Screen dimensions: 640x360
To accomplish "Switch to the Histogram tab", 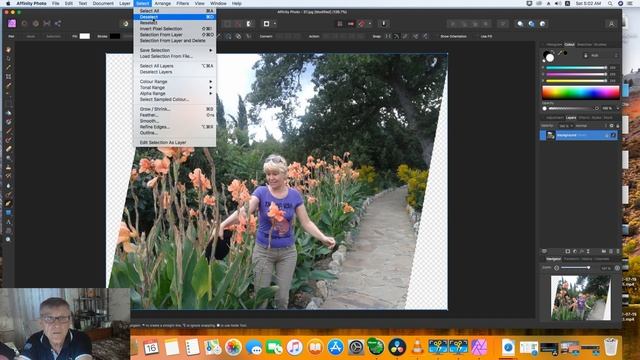I will (x=554, y=44).
